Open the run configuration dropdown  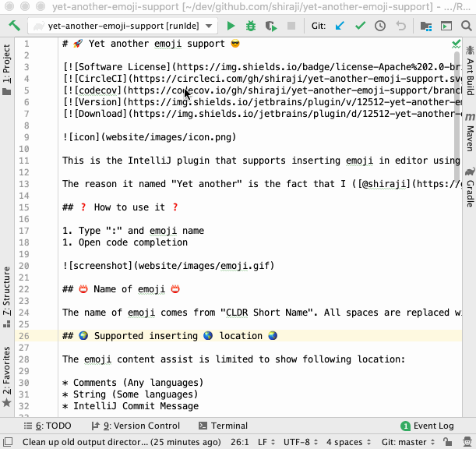pos(122,27)
